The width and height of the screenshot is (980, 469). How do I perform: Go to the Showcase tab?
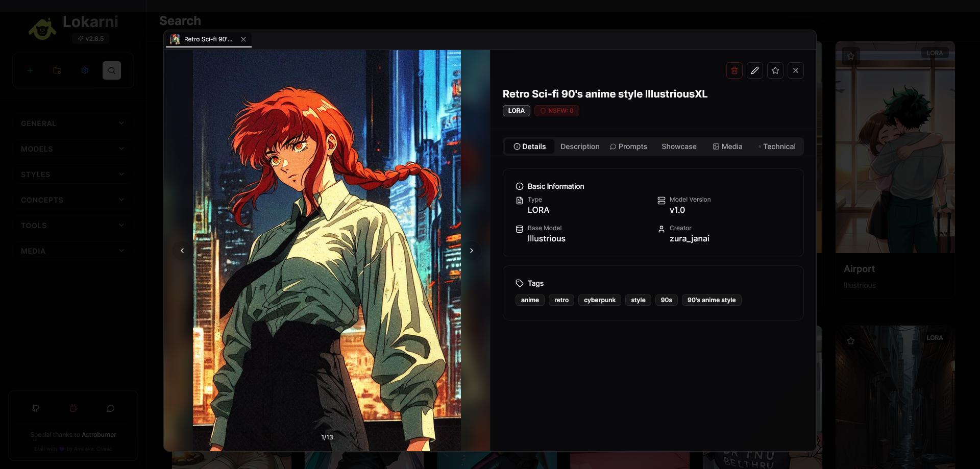pyautogui.click(x=679, y=146)
